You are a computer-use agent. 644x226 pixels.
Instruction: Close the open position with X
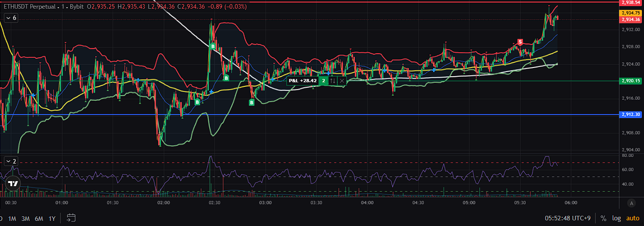click(x=342, y=81)
